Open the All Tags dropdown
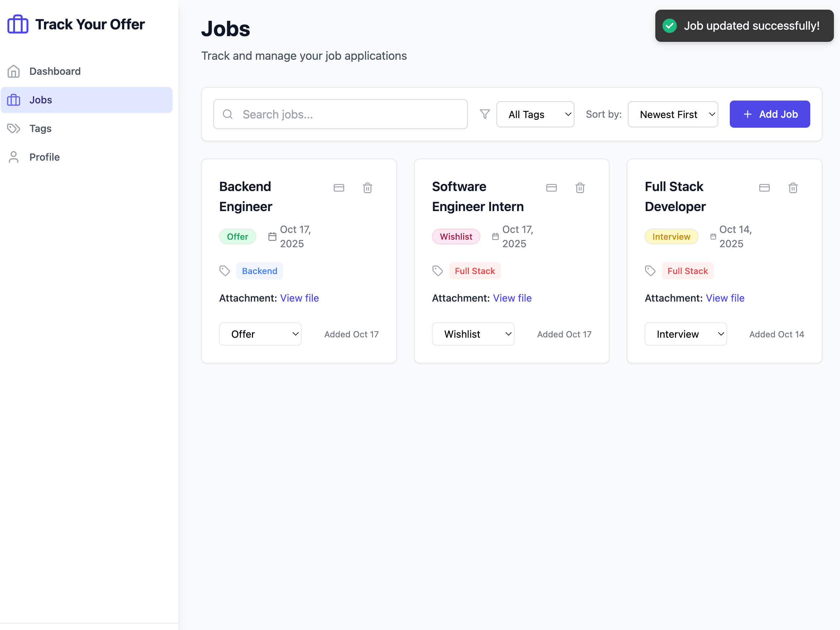The image size is (840, 630). pyautogui.click(x=535, y=114)
